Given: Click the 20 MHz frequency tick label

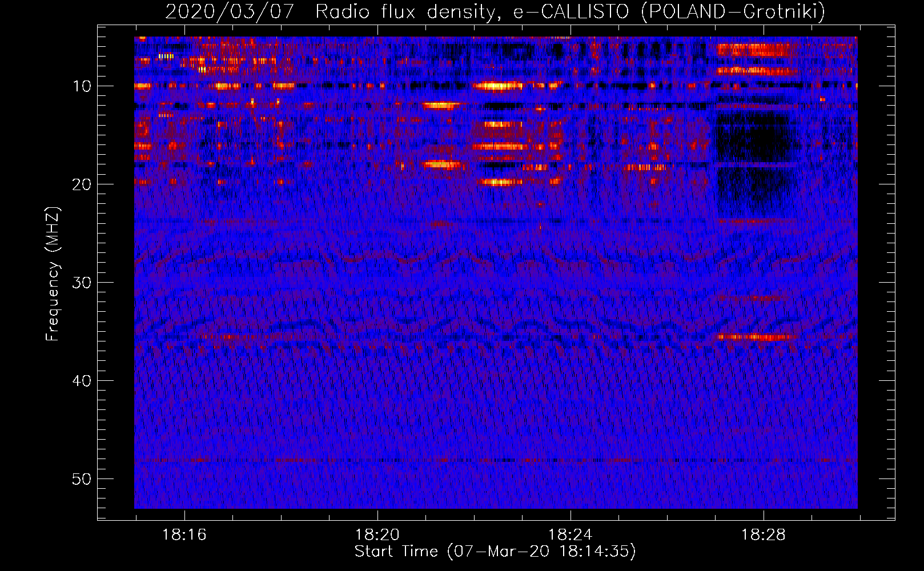Looking at the screenshot, I should tap(82, 184).
